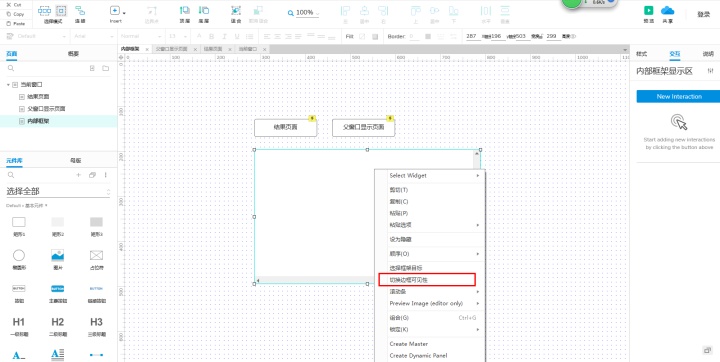Click the Border width input field

[414, 36]
